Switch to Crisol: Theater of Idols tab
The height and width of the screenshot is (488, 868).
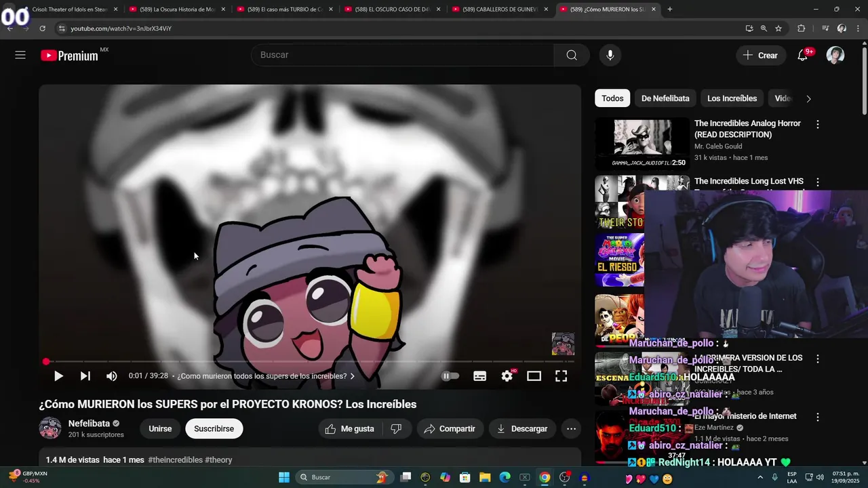[71, 9]
